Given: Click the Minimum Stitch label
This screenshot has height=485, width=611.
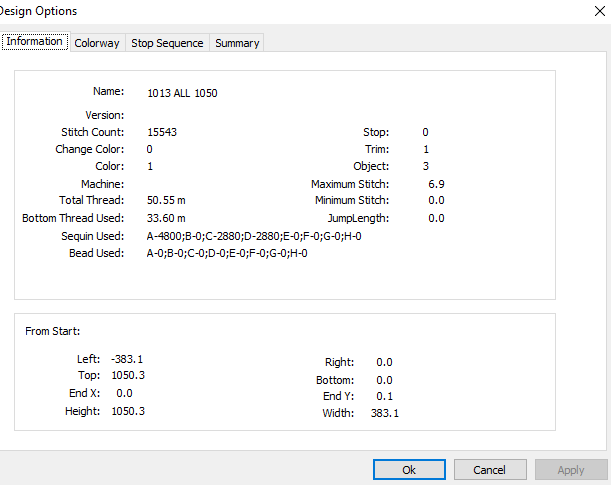Looking at the screenshot, I should [x=352, y=200].
